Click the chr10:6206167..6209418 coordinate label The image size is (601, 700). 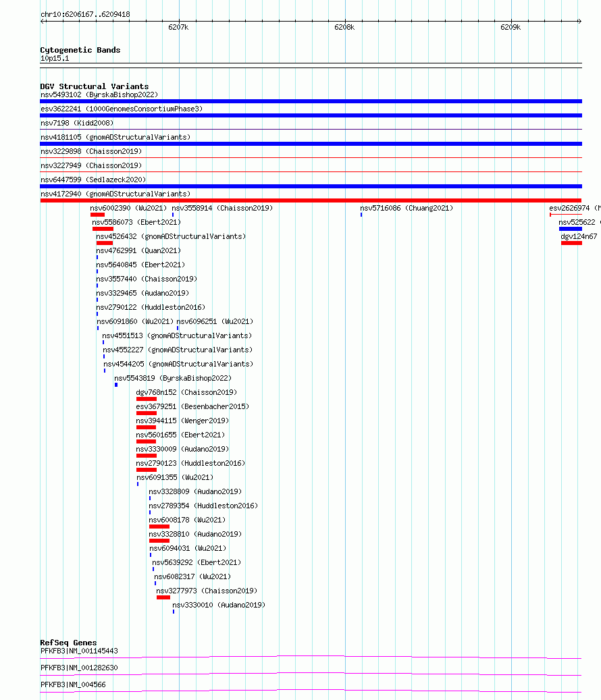[x=85, y=14]
